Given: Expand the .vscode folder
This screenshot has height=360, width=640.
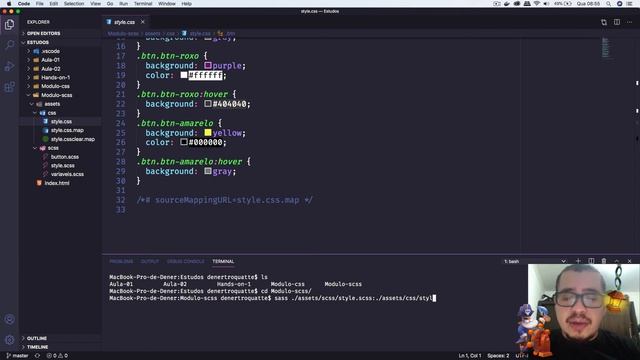Looking at the screenshot, I should 51,51.
